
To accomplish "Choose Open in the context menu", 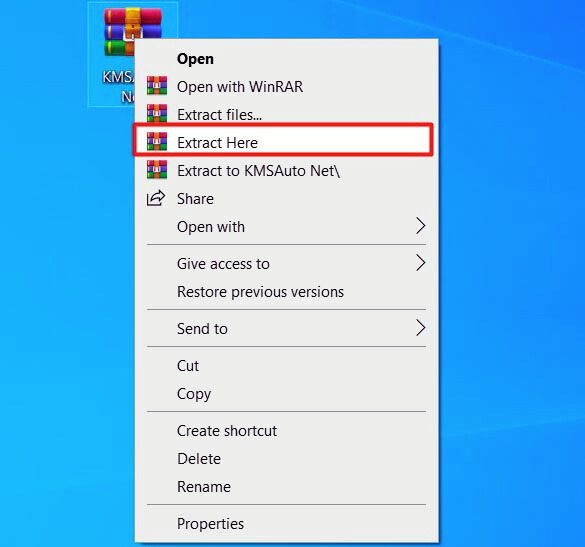I will [287, 59].
